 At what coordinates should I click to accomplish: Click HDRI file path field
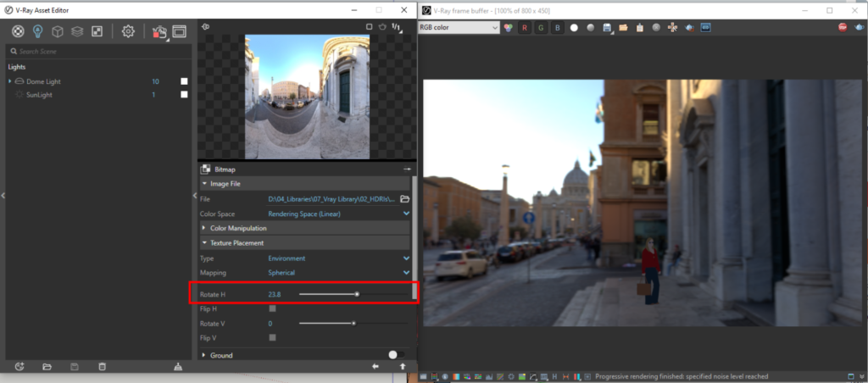click(331, 198)
